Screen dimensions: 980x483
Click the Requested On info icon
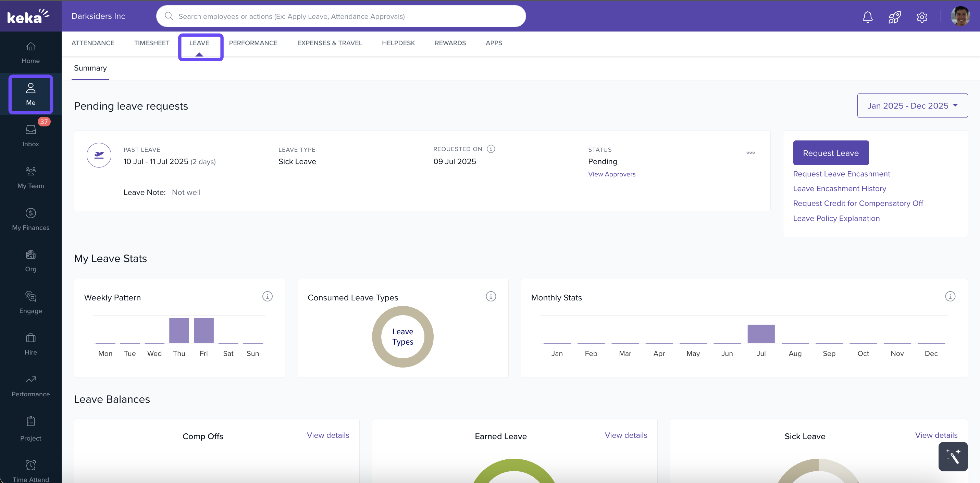(491, 149)
